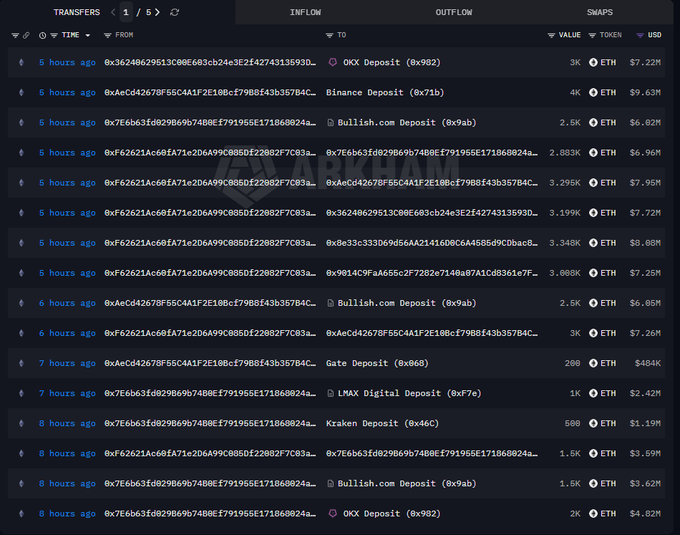Click the TOKEN column header
The image size is (680, 535).
pyautogui.click(x=611, y=35)
